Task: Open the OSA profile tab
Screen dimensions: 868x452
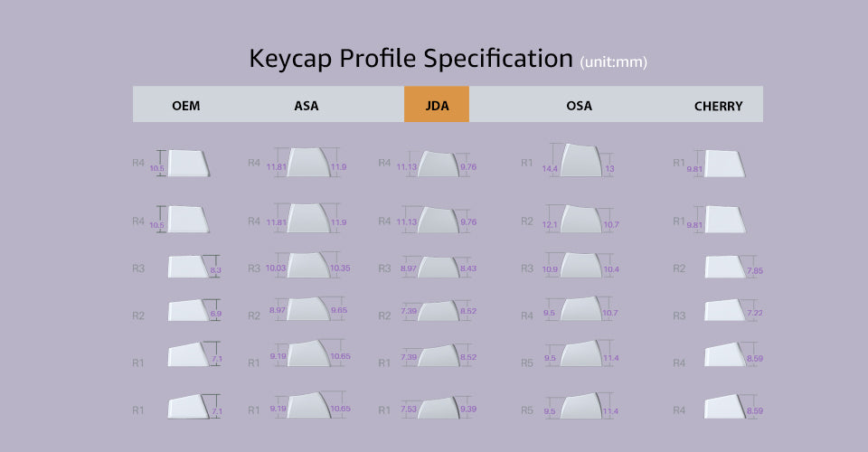Action: (579, 106)
